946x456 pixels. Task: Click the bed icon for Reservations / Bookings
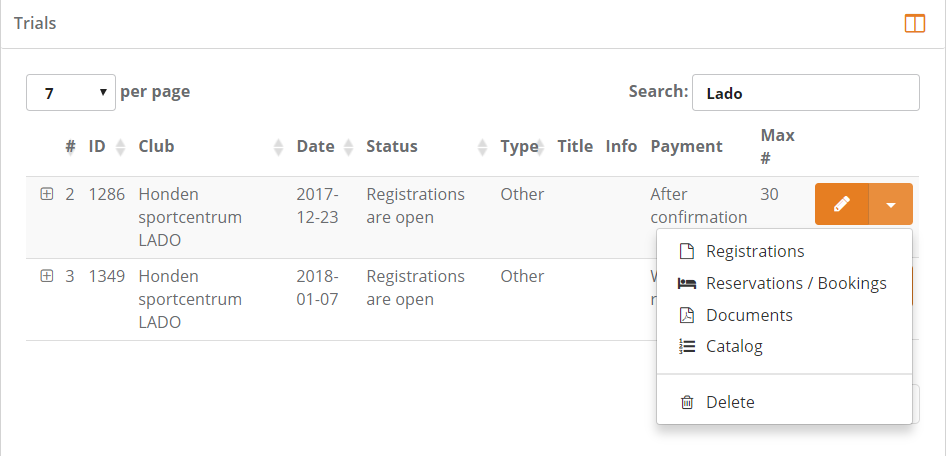(x=686, y=284)
